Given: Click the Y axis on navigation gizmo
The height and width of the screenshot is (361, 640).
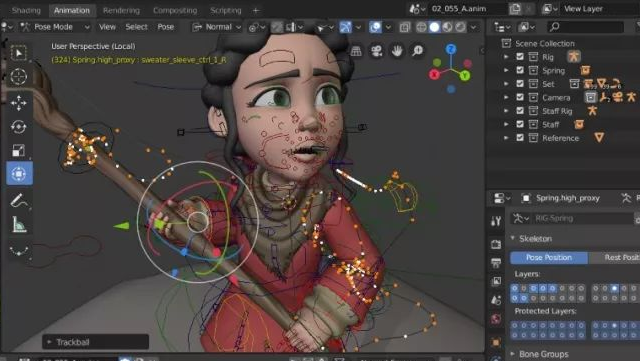Looking at the screenshot, I should click(x=464, y=76).
